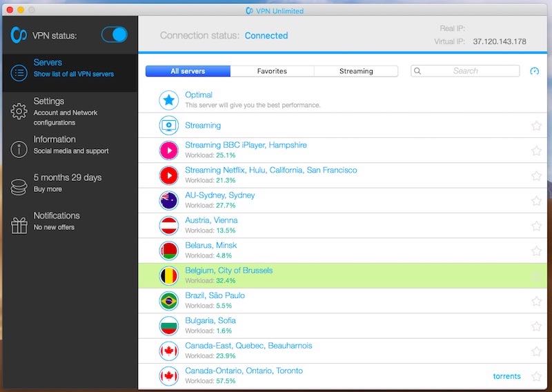552x392 pixels.
Task: Select Belarus, Minsk server
Action: click(x=342, y=251)
